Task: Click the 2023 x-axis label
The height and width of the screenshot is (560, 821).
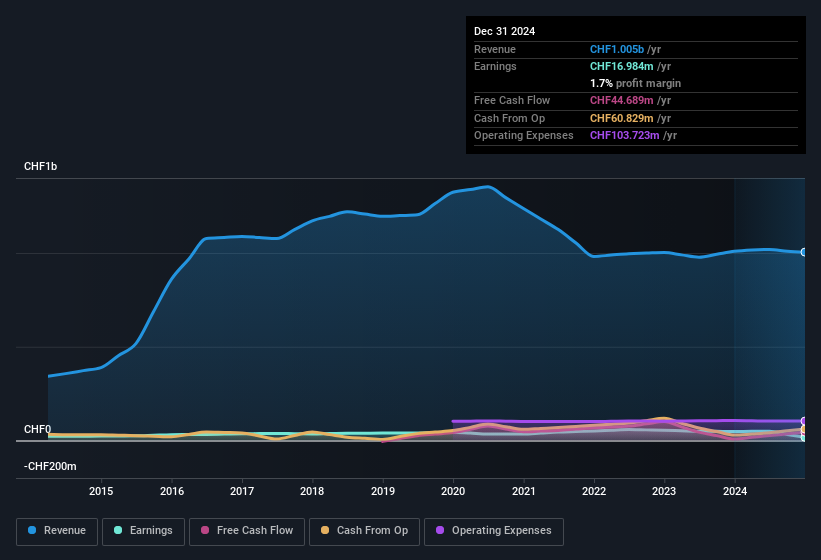Action: pos(664,491)
